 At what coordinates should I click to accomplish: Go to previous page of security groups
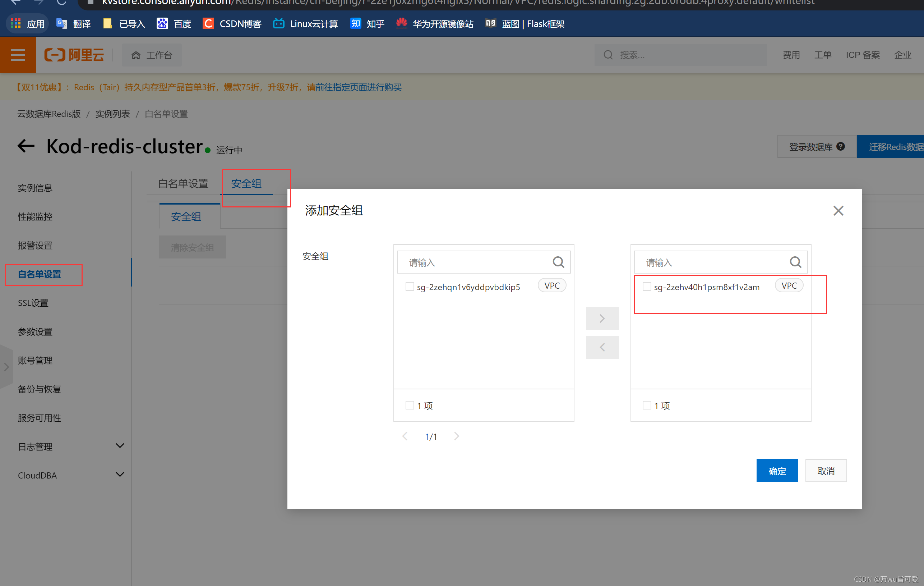(x=405, y=436)
